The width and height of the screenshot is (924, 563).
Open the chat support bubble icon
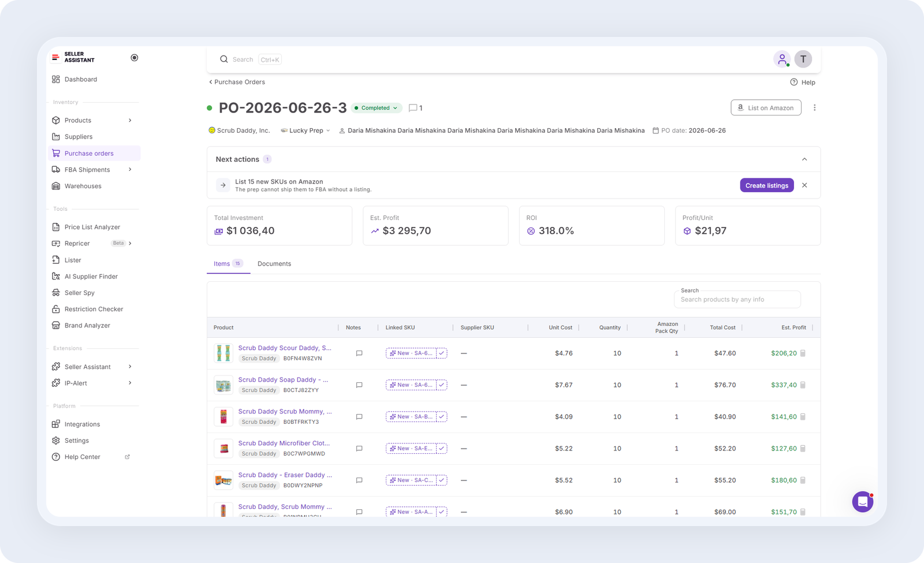[x=862, y=502]
